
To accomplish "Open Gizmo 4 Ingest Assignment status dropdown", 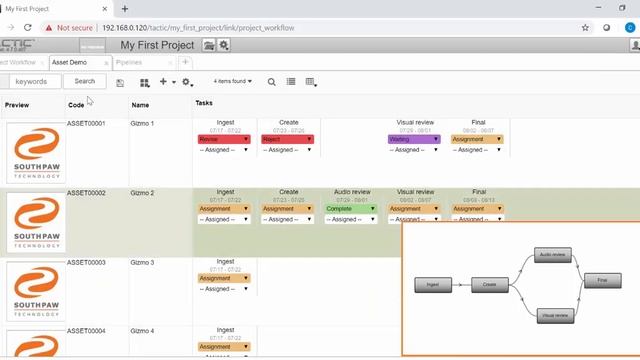I will 224,347.
